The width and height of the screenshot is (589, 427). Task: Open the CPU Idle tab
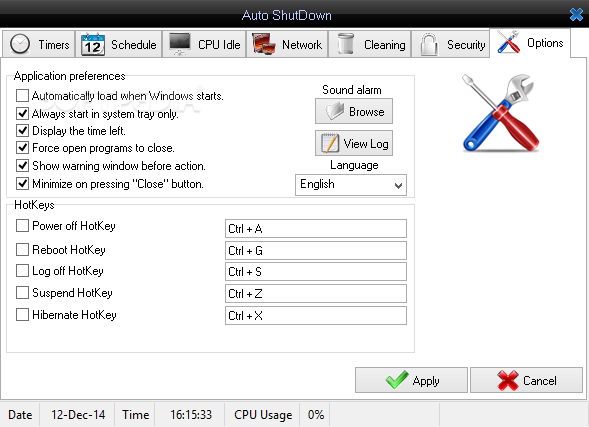pos(204,44)
